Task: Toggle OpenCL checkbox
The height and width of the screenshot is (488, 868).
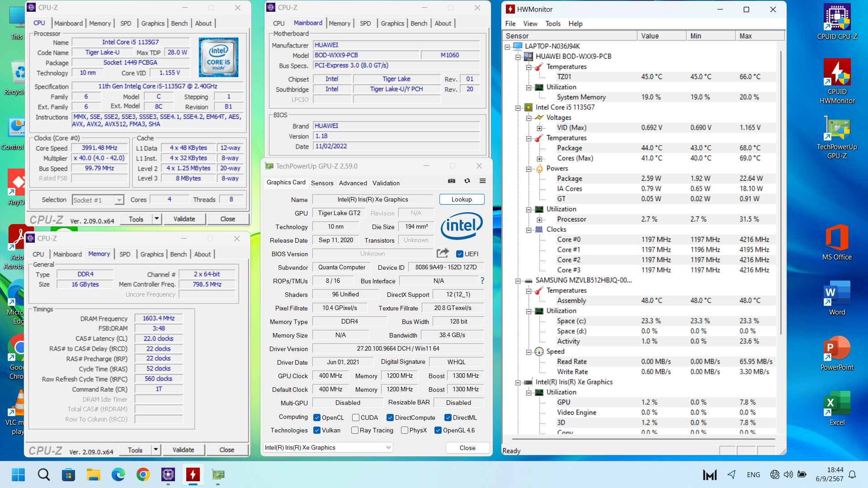Action: pos(317,418)
